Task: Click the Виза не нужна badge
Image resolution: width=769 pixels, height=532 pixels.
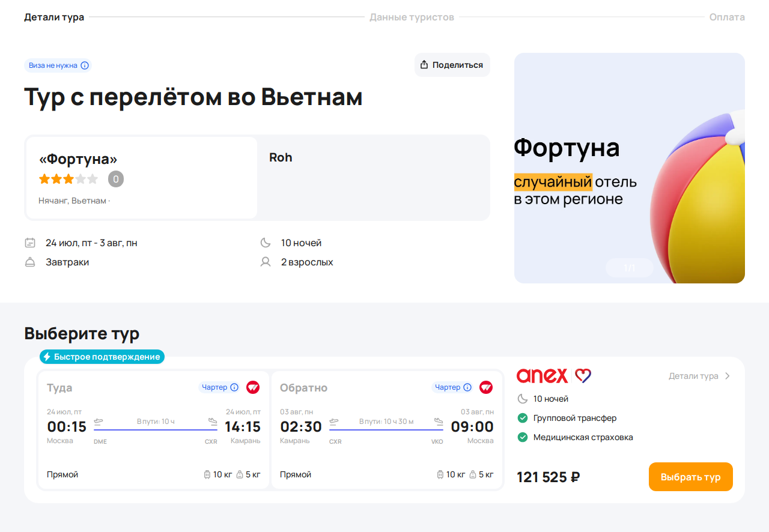Action: pos(58,65)
